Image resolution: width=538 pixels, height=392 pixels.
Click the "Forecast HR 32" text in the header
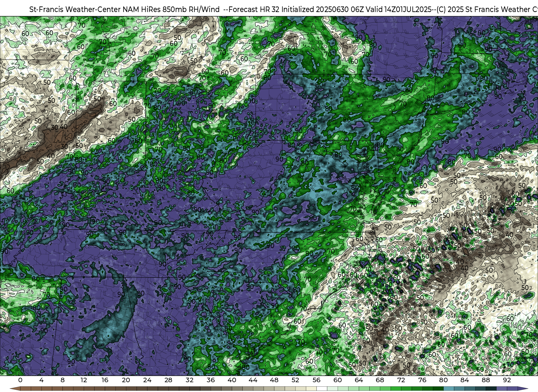tap(254, 10)
